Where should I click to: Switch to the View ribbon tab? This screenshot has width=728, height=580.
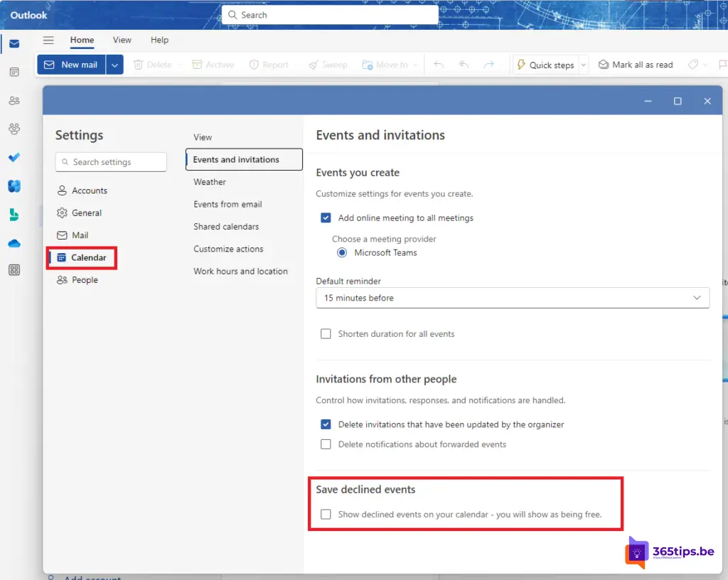(x=122, y=41)
